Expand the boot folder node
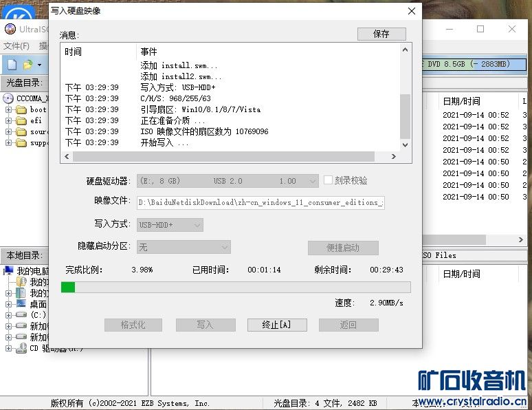The height and width of the screenshot is (410, 532). point(8,109)
